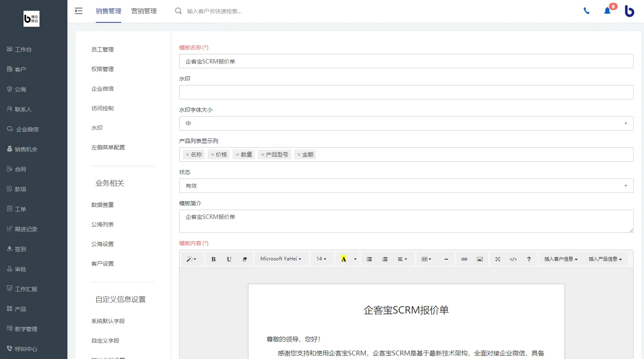The width and height of the screenshot is (644, 359).
Task: Apply yellow highlight color button
Action: tap(344, 259)
